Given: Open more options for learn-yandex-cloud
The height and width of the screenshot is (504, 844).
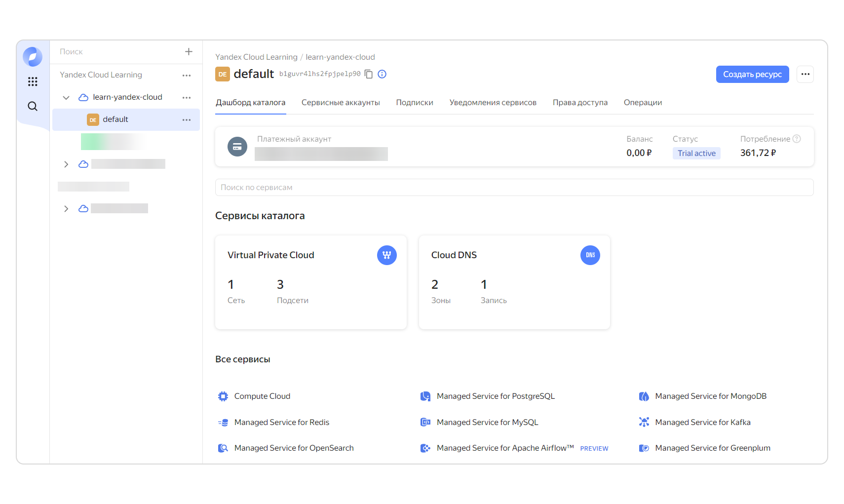Looking at the screenshot, I should 187,98.
